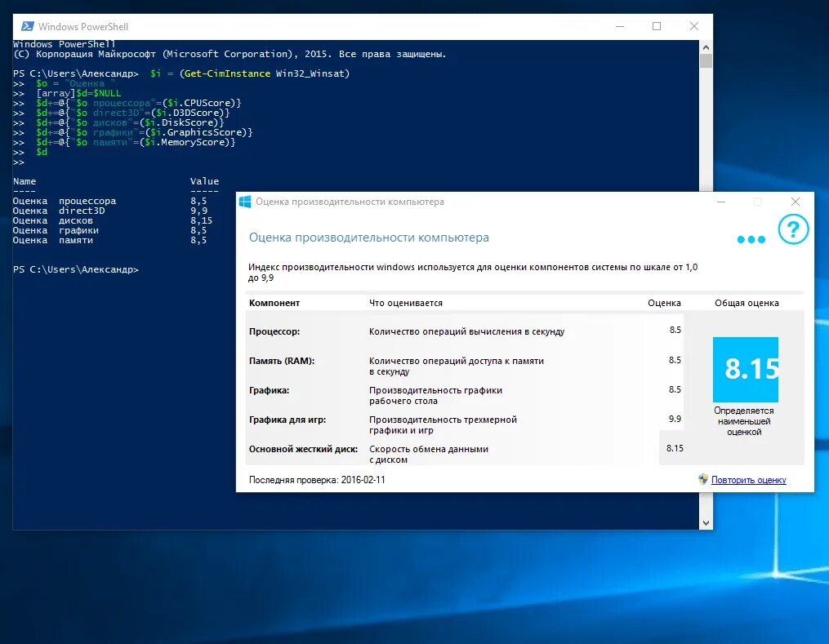Close the Windows PowerShell window
The image size is (829, 644).
coord(694,26)
